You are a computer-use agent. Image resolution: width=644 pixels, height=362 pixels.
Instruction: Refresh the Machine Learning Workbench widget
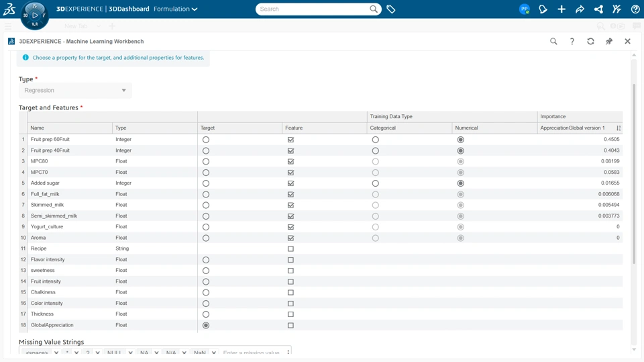pos(590,42)
